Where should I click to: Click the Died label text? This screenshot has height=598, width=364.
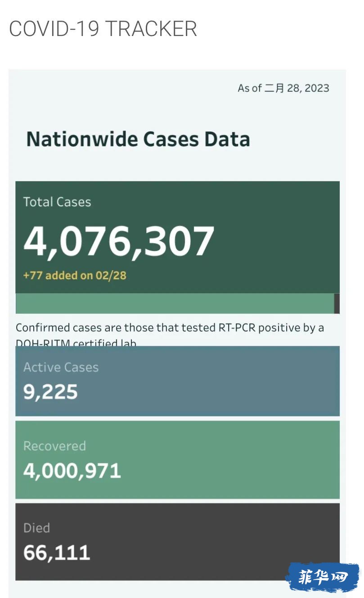36,528
